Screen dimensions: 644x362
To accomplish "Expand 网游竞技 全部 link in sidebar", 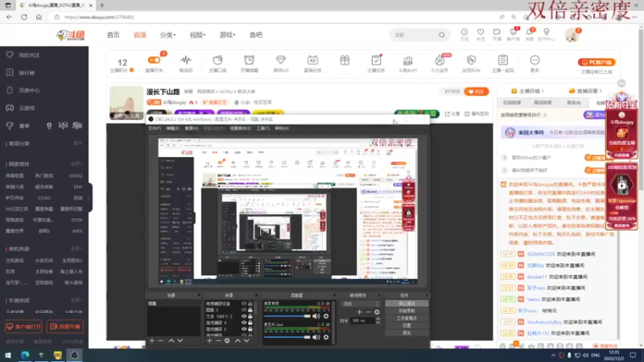I will (76, 164).
